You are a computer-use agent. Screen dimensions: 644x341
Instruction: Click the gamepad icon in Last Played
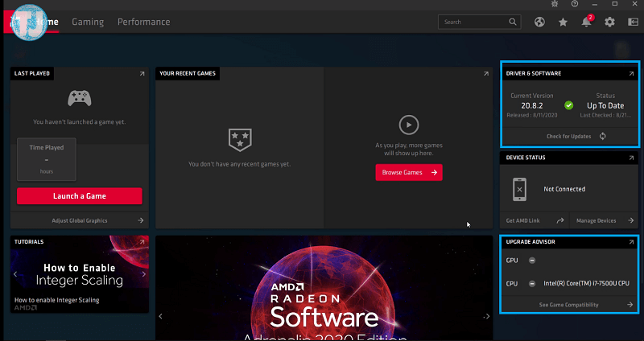(x=79, y=98)
